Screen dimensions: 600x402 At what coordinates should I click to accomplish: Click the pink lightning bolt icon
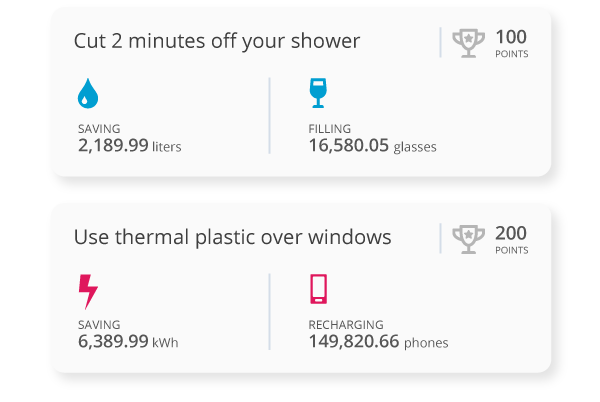88,291
